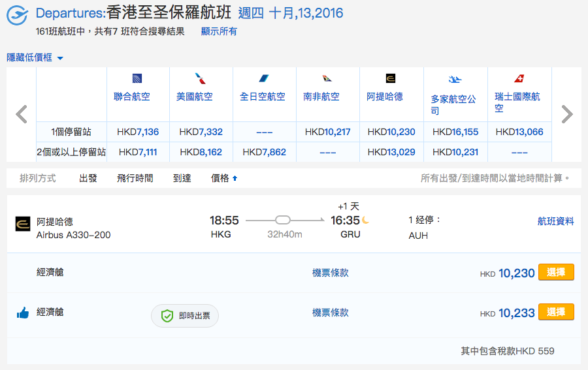588x370 pixels.
Task: Click the 32h40m flight duration text
Action: [285, 234]
